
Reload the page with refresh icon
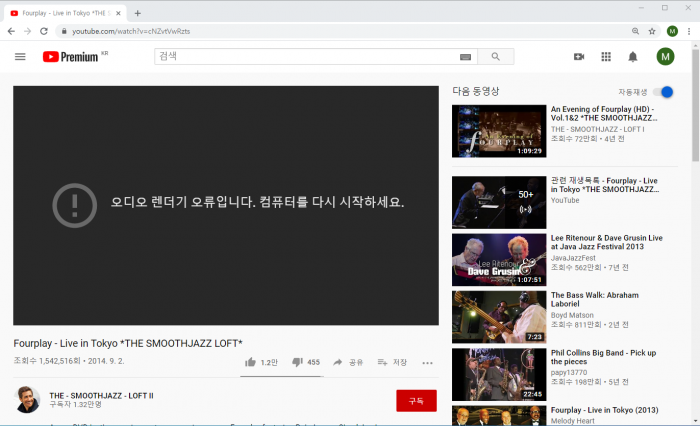pyautogui.click(x=44, y=31)
